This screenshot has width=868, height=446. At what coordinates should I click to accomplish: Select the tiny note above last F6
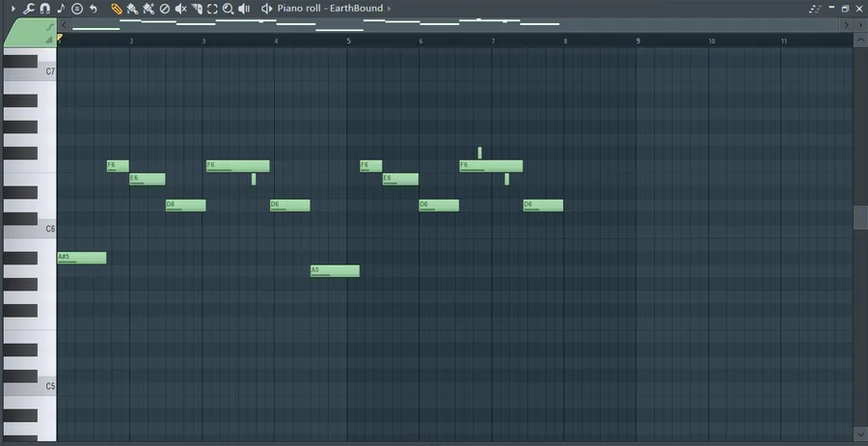tap(480, 153)
